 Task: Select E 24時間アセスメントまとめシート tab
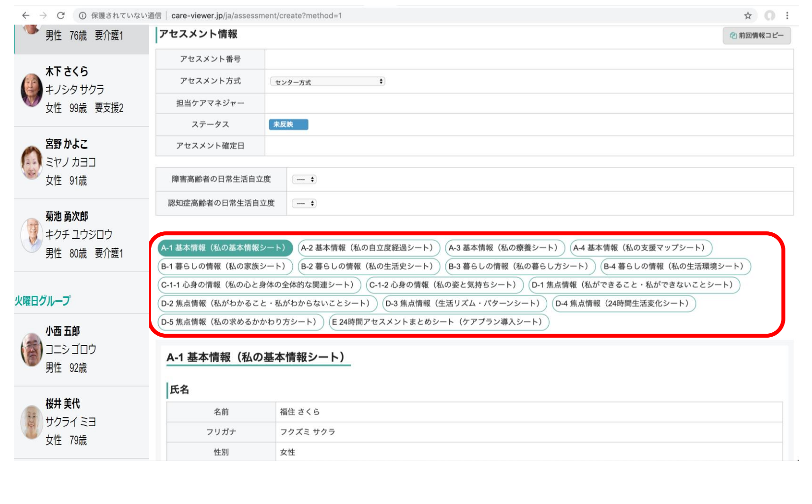(438, 322)
